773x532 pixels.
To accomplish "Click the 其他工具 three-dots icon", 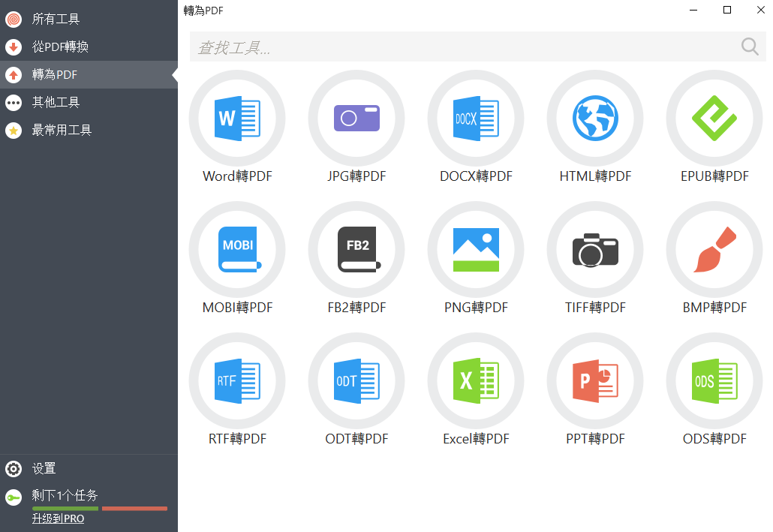I will (x=14, y=103).
